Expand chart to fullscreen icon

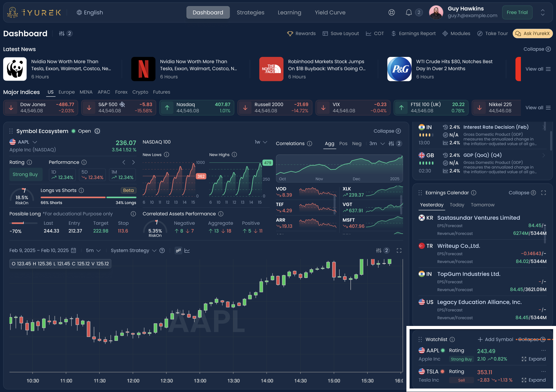(399, 250)
